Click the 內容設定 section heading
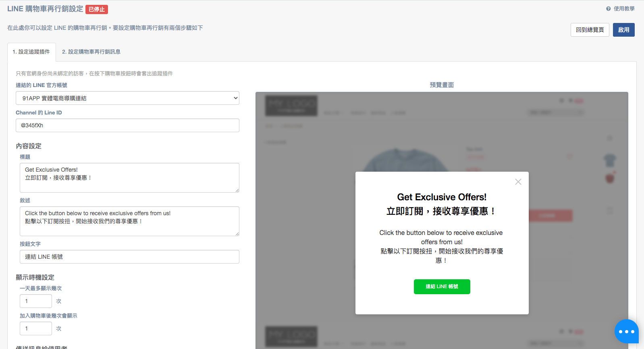 point(29,146)
